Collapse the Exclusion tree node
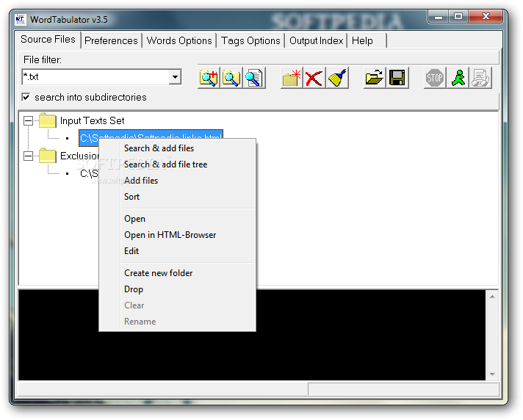Screen dimensions: 523x420 click(x=29, y=156)
